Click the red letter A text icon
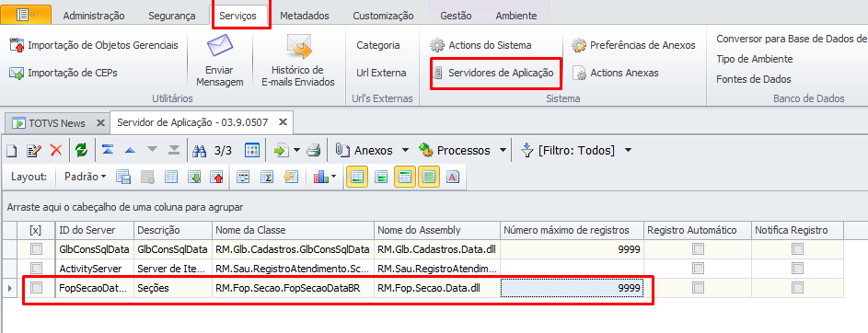This screenshot has width=868, height=333. [452, 177]
